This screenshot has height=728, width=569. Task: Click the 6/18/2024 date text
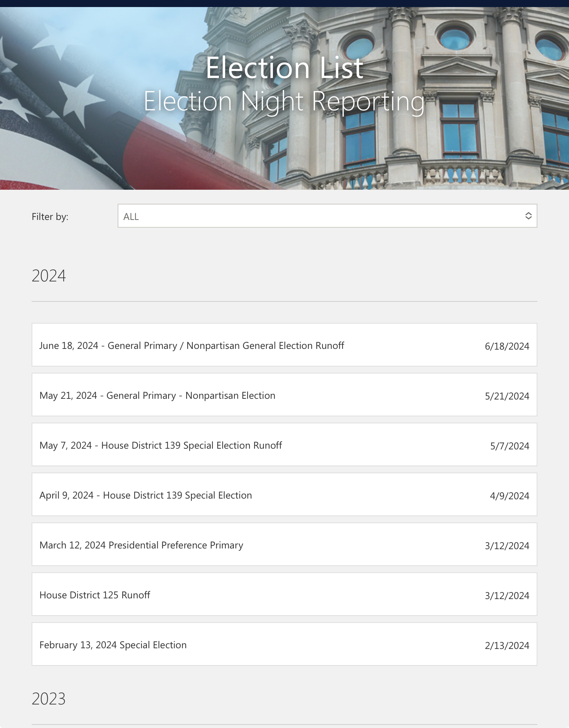coord(507,346)
